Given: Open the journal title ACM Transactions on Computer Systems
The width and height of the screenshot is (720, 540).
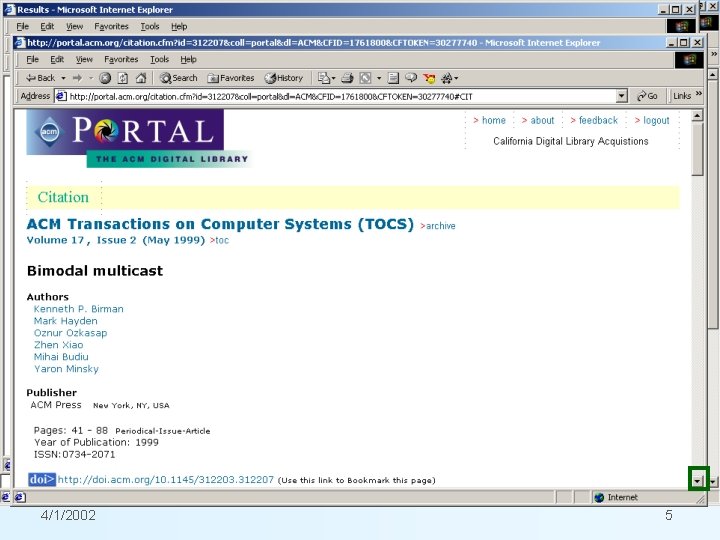Looking at the screenshot, I should (x=220, y=224).
